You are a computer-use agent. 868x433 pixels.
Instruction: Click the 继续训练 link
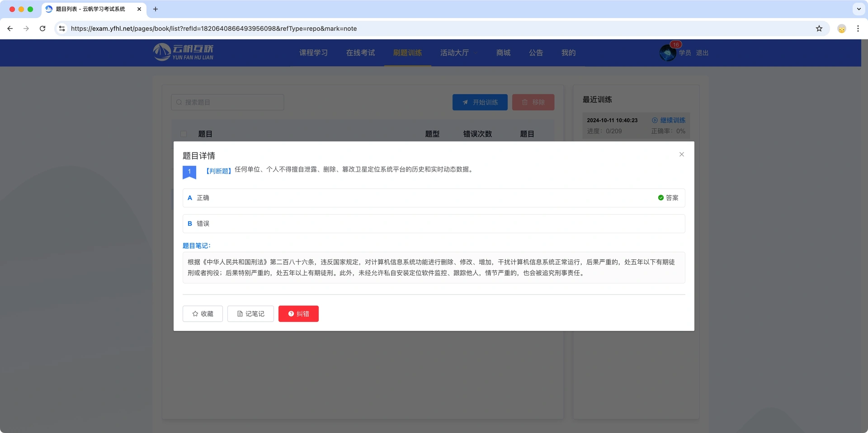tap(669, 120)
